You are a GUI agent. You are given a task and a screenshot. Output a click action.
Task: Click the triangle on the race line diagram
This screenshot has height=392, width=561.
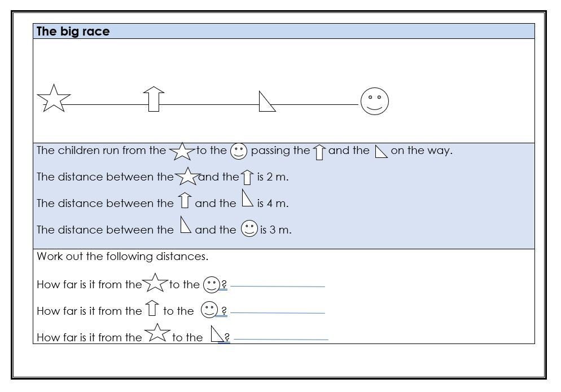pos(266,103)
